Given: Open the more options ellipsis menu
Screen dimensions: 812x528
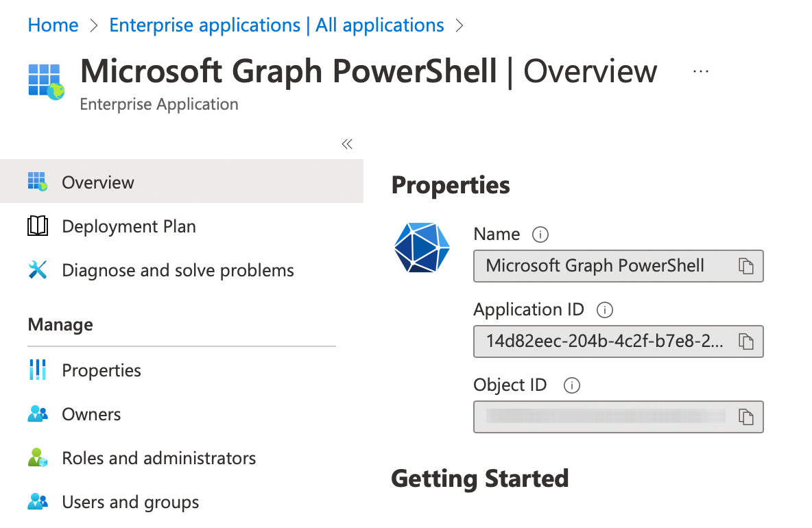Looking at the screenshot, I should tap(701, 71).
